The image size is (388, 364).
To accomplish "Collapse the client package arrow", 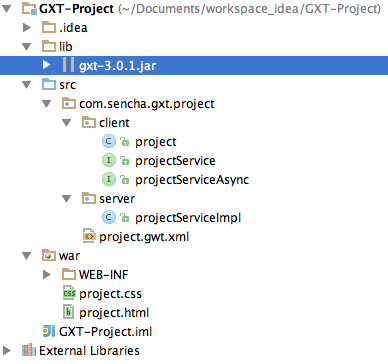I will [x=67, y=123].
